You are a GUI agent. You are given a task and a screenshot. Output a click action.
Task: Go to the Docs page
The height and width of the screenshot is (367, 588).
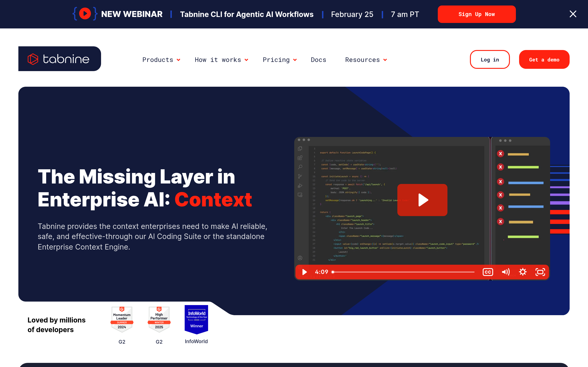318,60
